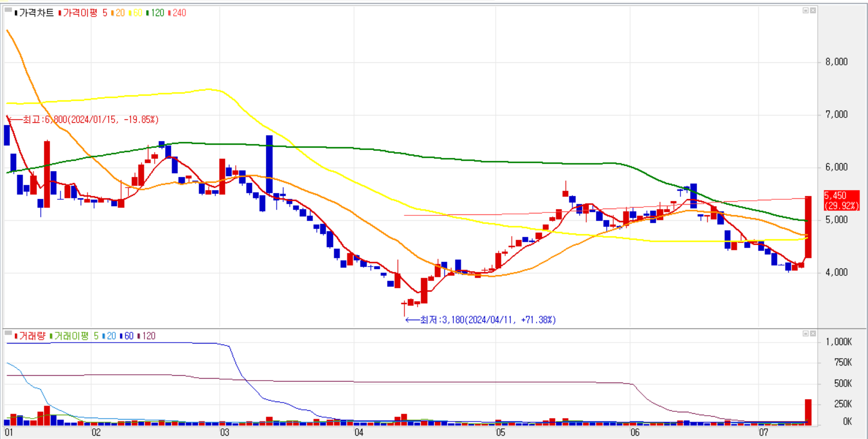Viewport: 868px width, 439px height.
Task: Click the latest tall red candlestick
Action: (808, 227)
